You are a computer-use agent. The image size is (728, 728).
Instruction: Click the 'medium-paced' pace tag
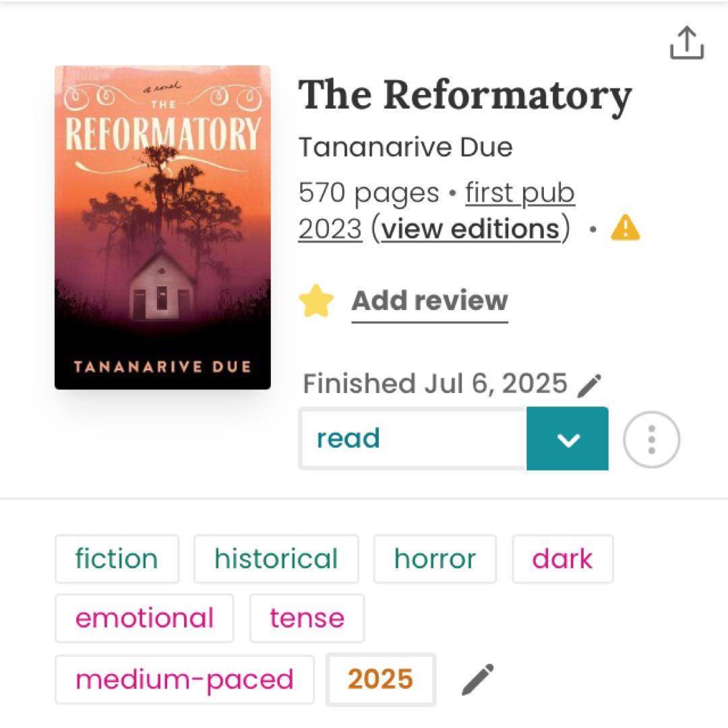185,679
